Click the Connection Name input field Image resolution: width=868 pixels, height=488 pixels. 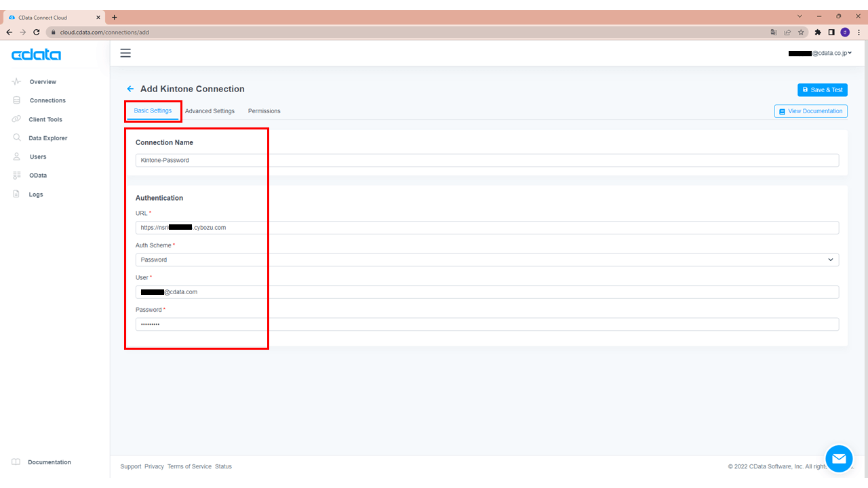487,160
